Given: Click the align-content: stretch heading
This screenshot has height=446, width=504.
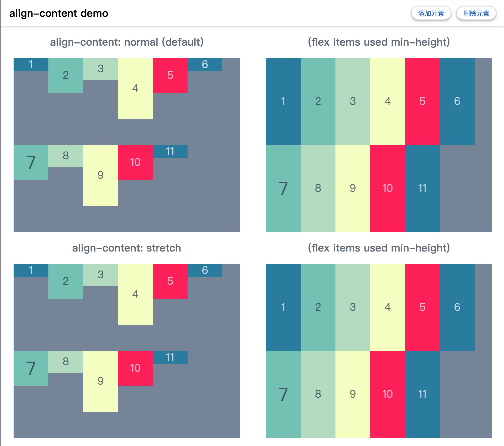Looking at the screenshot, I should [x=127, y=247].
